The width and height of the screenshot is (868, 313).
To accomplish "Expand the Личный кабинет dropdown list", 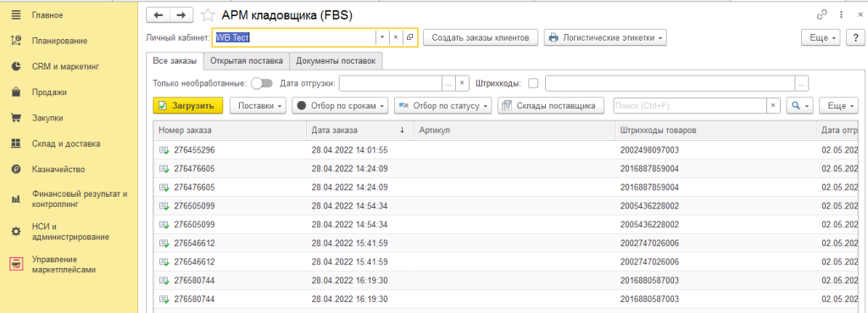I will pyautogui.click(x=382, y=37).
